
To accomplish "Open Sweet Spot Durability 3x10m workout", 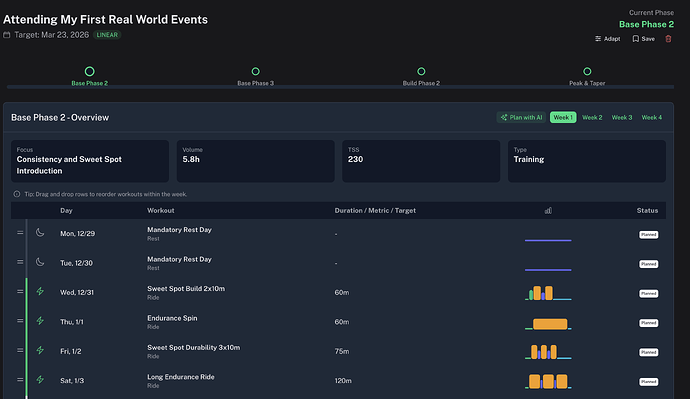I will point(194,348).
